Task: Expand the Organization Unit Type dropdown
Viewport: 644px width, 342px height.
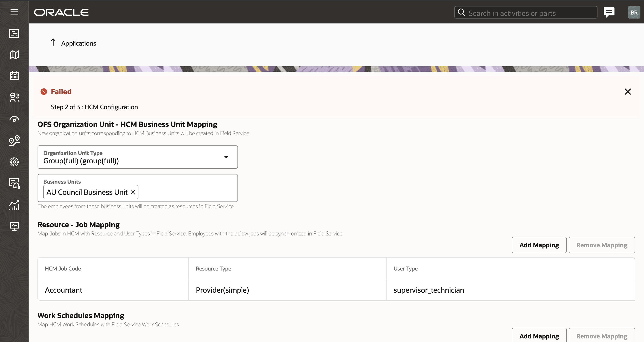Action: 226,157
